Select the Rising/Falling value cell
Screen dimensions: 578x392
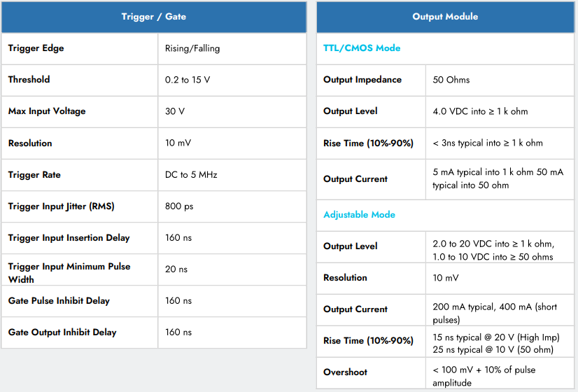click(192, 48)
